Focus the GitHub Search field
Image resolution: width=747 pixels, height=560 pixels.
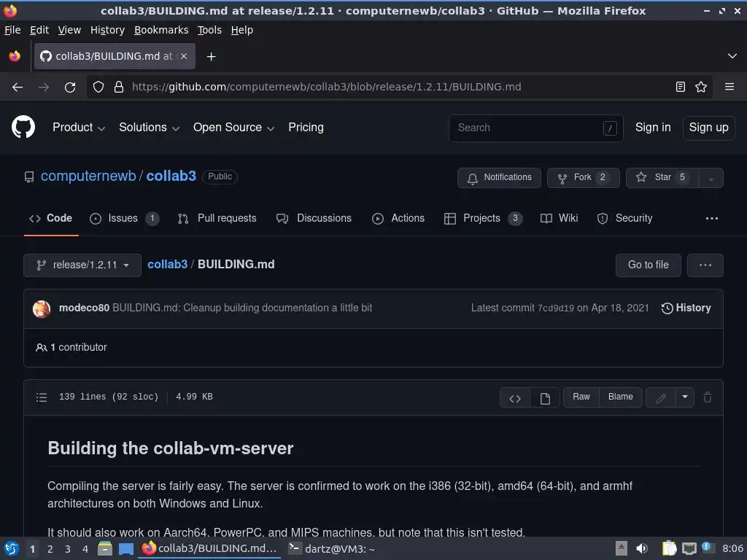click(536, 128)
